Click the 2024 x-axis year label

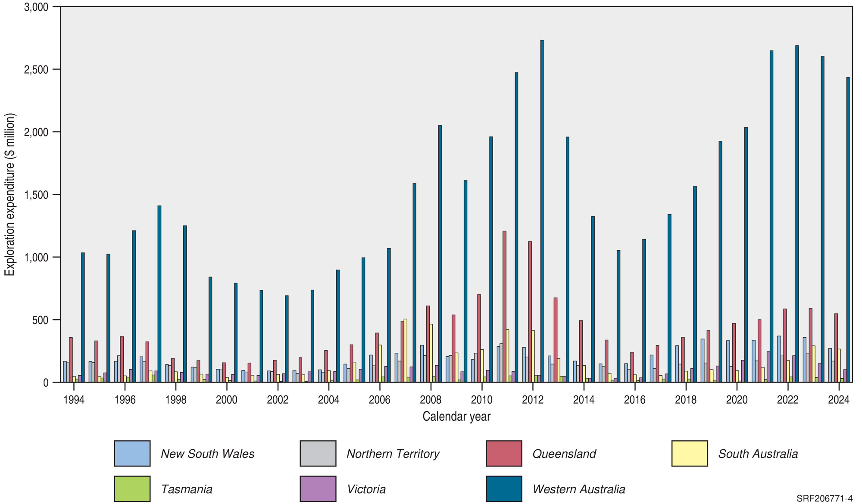tap(838, 400)
